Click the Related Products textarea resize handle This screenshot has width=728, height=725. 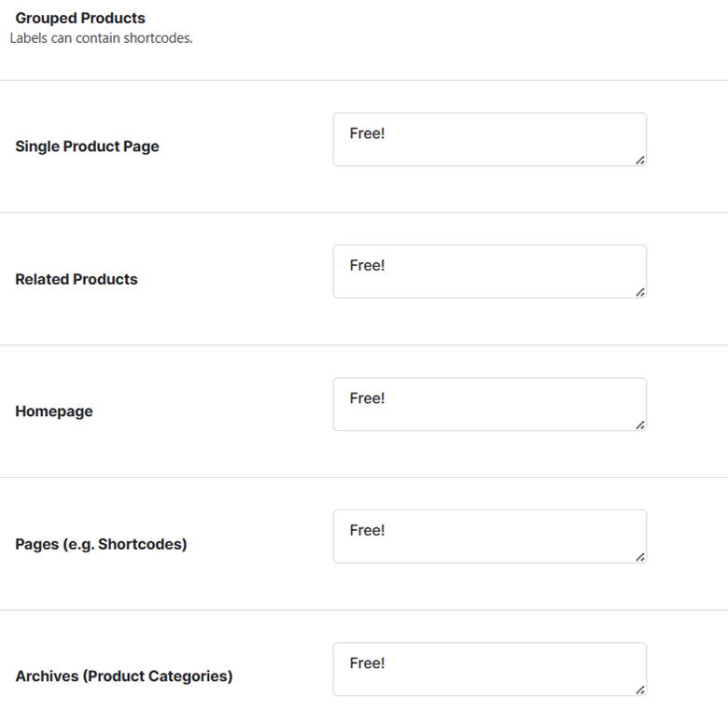pyautogui.click(x=640, y=292)
